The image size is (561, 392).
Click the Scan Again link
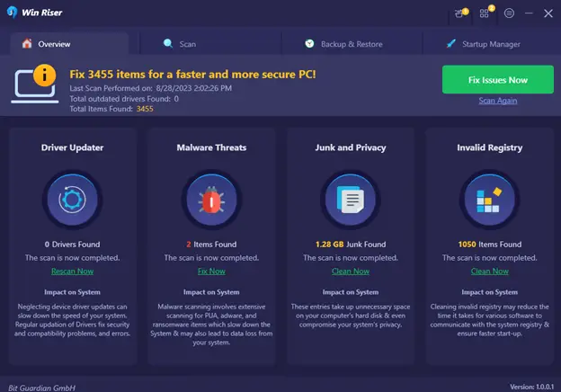(497, 101)
